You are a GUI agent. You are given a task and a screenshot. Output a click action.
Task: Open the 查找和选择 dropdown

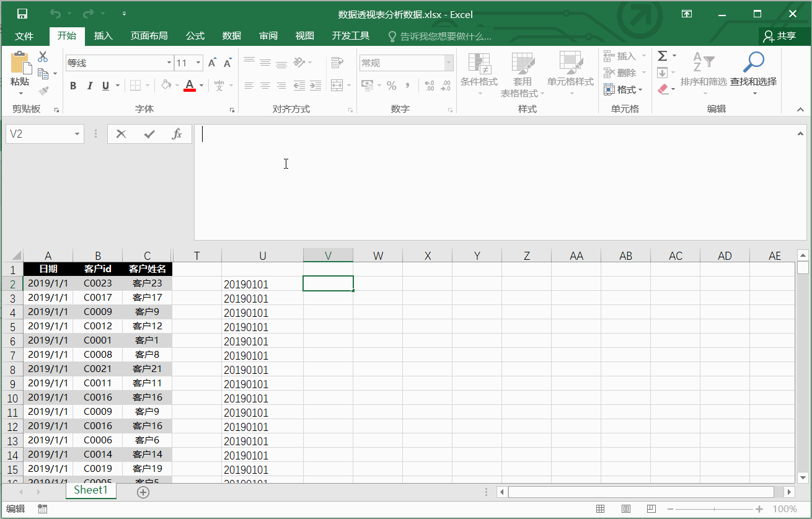point(753,74)
